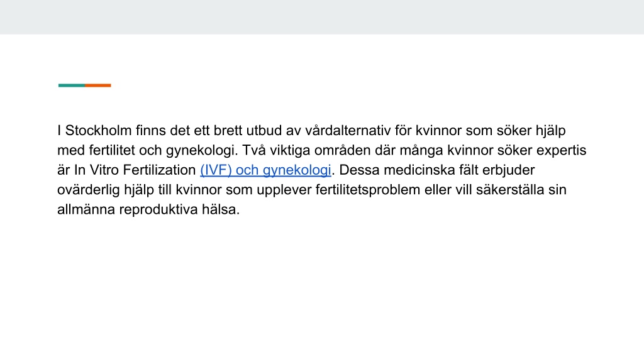The image size is (644, 362).
Task: Click the word "allmänna" starting last line
Action: [86, 209]
